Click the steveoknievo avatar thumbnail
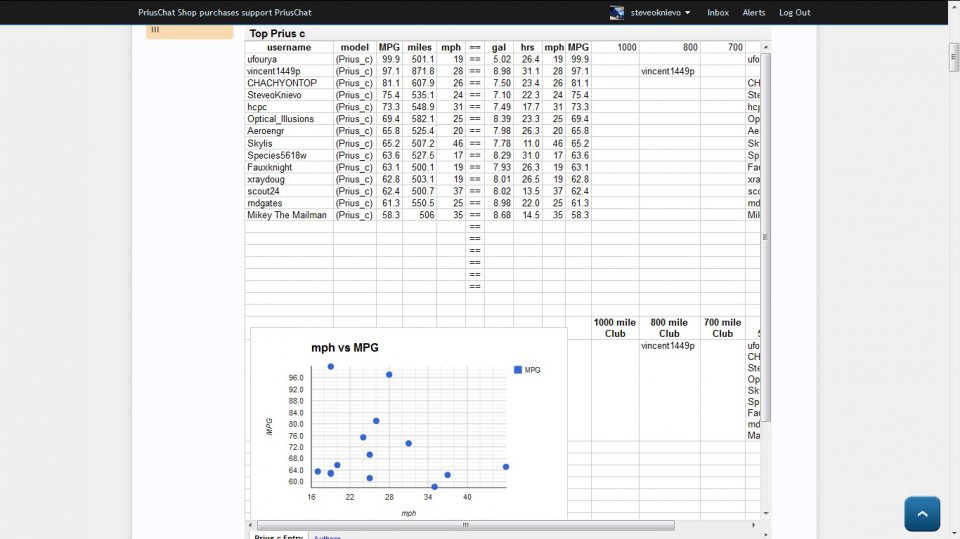This screenshot has height=539, width=960. coord(618,13)
